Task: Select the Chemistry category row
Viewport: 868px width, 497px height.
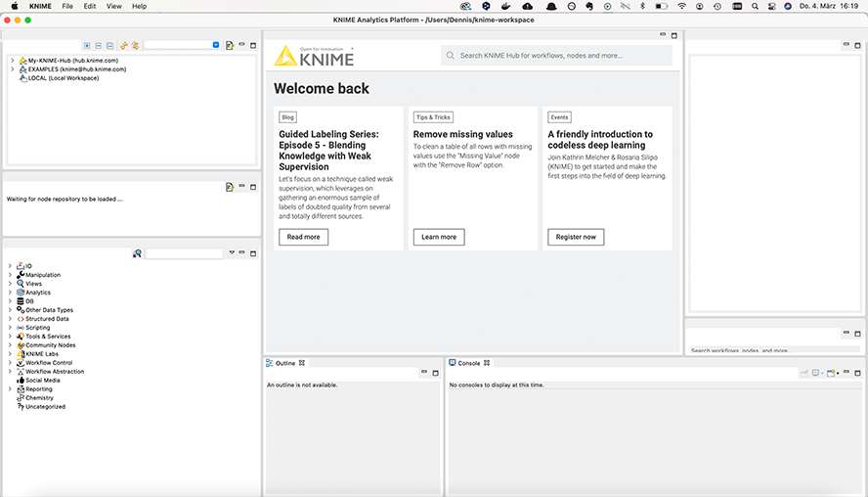Action: point(35,398)
